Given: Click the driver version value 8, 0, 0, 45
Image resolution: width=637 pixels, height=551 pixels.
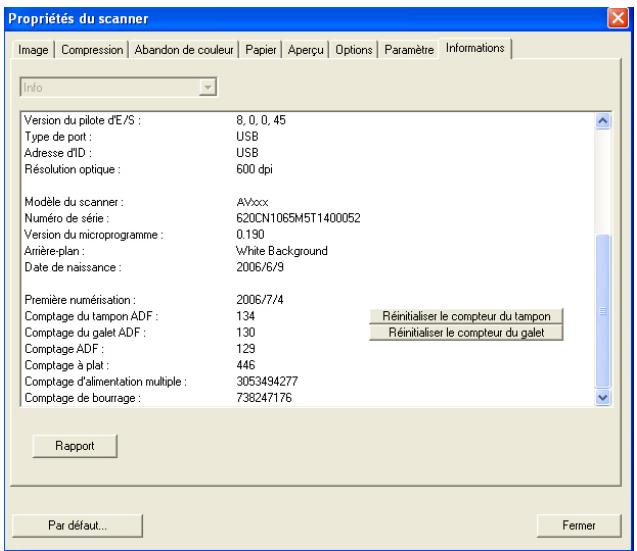Looking at the screenshot, I should pyautogui.click(x=261, y=120).
